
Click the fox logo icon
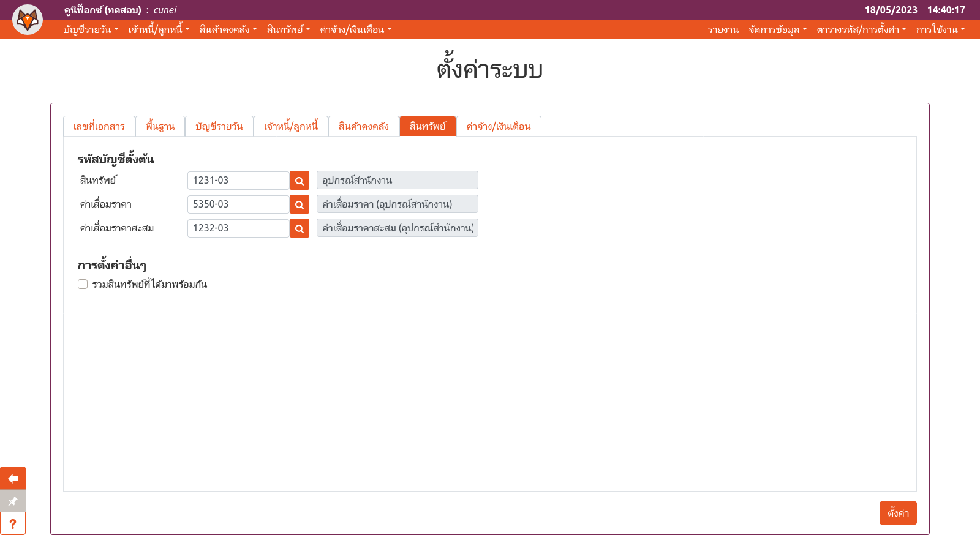pos(28,20)
